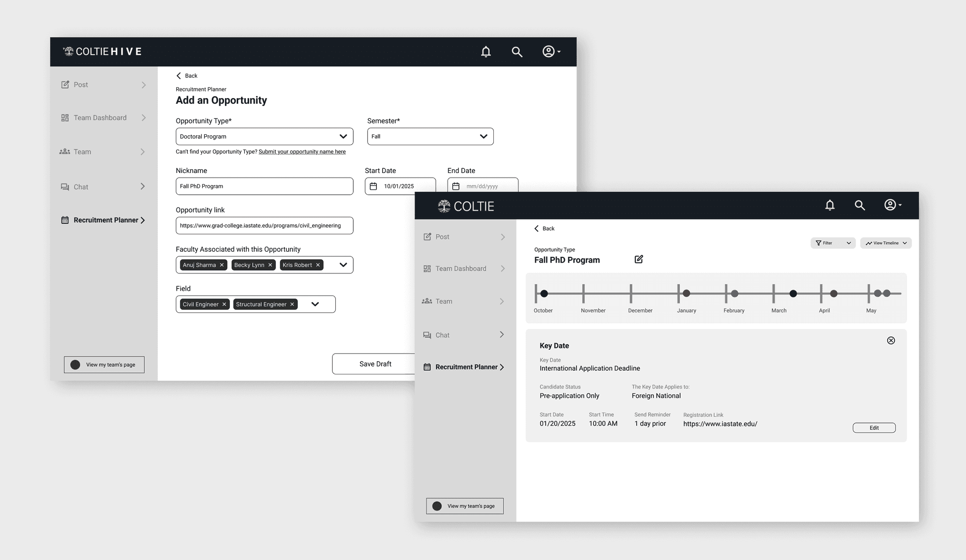Image resolution: width=966 pixels, height=560 pixels.
Task: Click Opportunity link input field
Action: pyautogui.click(x=265, y=226)
